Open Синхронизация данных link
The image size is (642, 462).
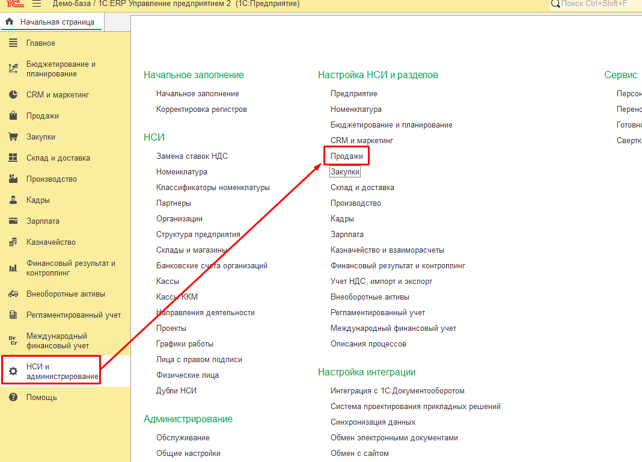[373, 422]
